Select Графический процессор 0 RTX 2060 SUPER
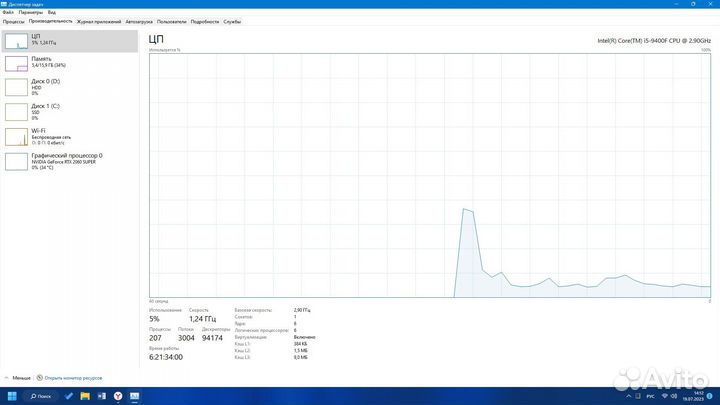 click(x=70, y=162)
